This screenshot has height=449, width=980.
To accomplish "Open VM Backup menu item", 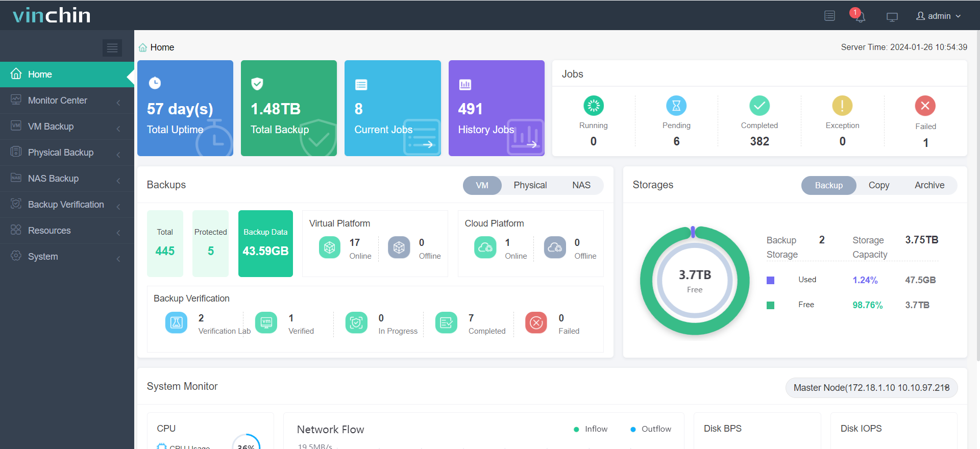I will point(67,127).
